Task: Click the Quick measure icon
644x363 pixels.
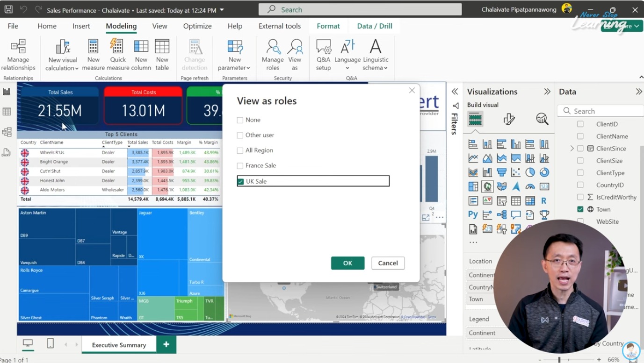Action: point(117,47)
